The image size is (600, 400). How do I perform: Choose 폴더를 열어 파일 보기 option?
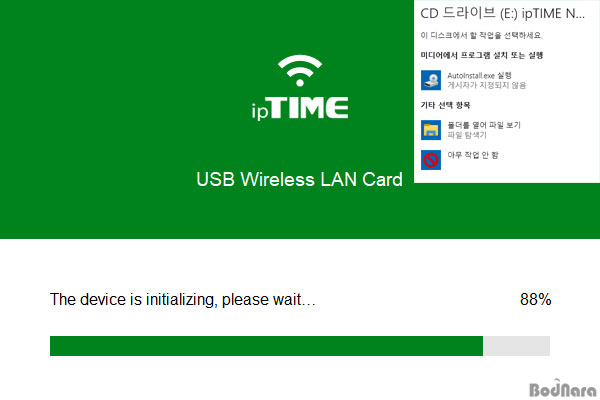point(484,125)
